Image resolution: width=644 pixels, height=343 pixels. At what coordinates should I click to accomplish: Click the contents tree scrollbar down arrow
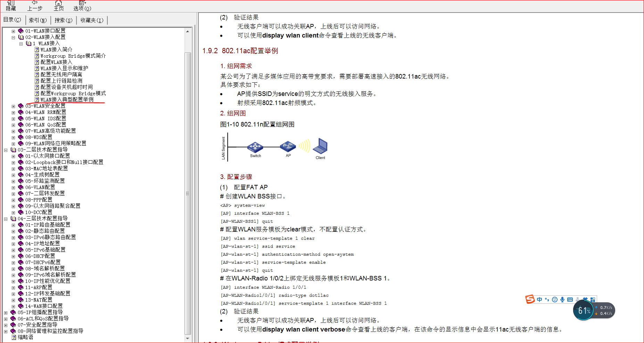(x=188, y=338)
